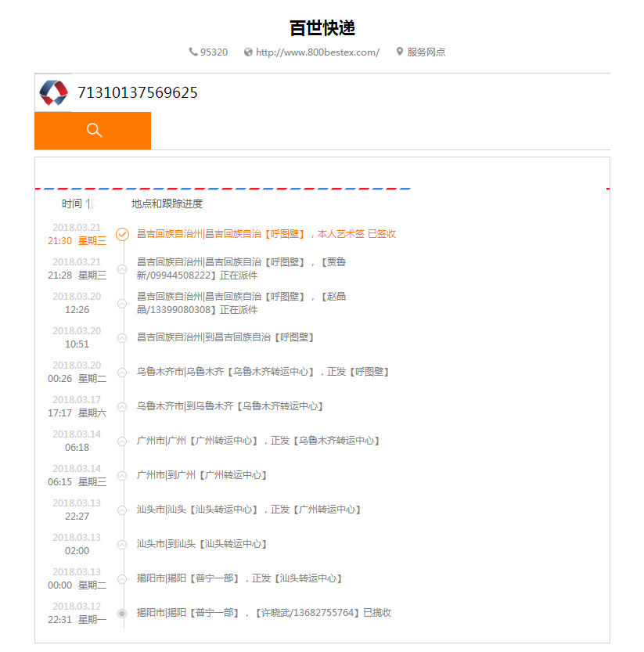
Task: Click the pickup dot marker for 2018.03.12
Action: point(122,614)
